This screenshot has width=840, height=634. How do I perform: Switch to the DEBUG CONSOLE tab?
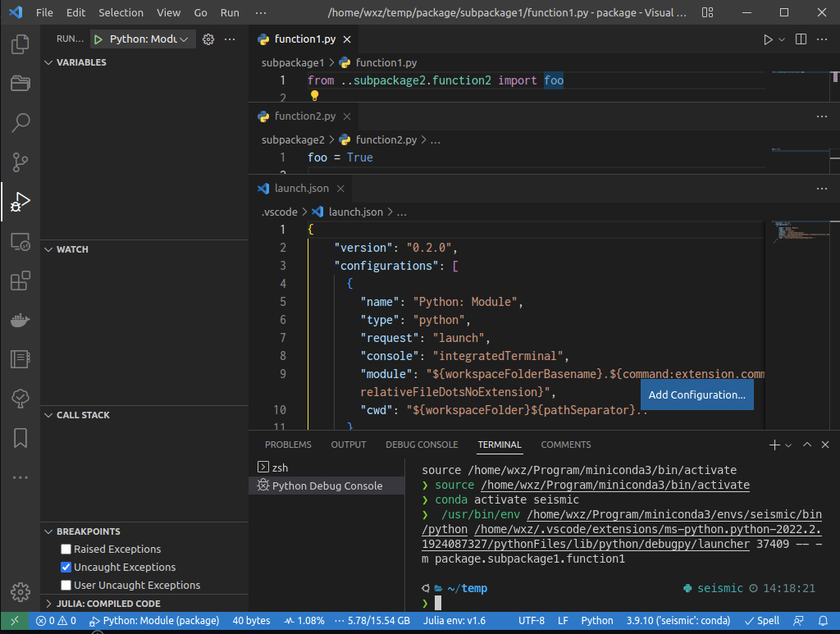point(421,444)
